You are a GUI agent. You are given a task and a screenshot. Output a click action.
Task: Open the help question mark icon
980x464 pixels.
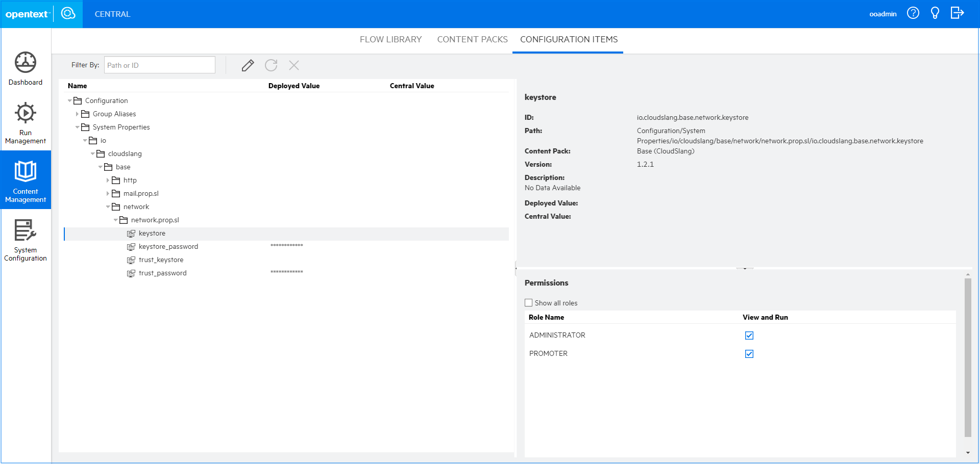click(913, 13)
